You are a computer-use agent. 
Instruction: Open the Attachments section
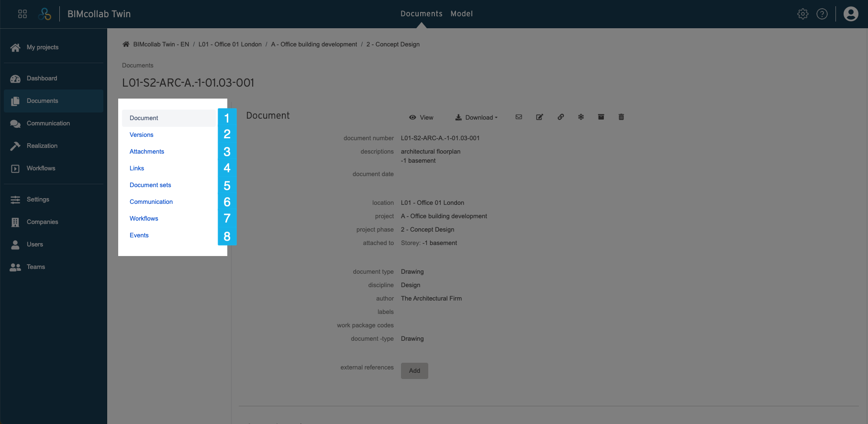pyautogui.click(x=147, y=152)
